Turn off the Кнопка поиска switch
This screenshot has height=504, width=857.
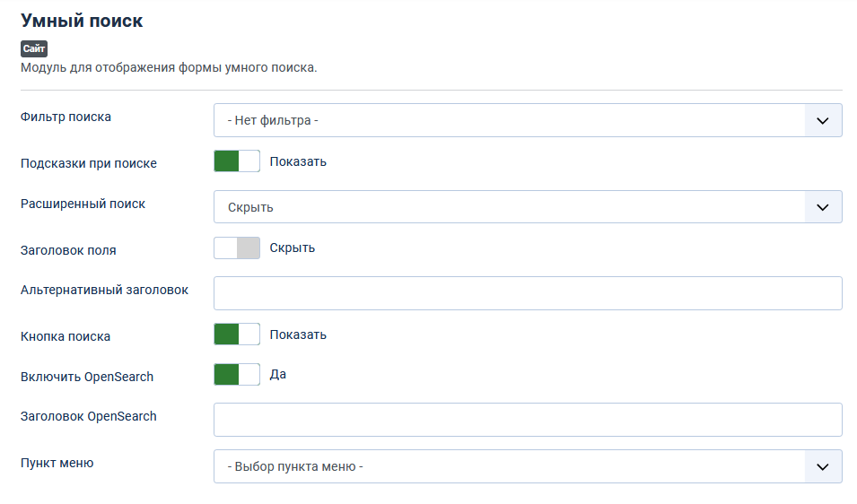(237, 335)
